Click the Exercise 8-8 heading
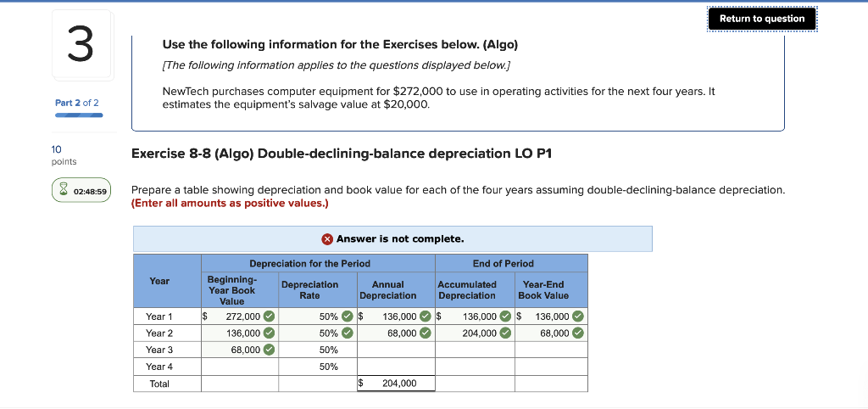 click(342, 154)
